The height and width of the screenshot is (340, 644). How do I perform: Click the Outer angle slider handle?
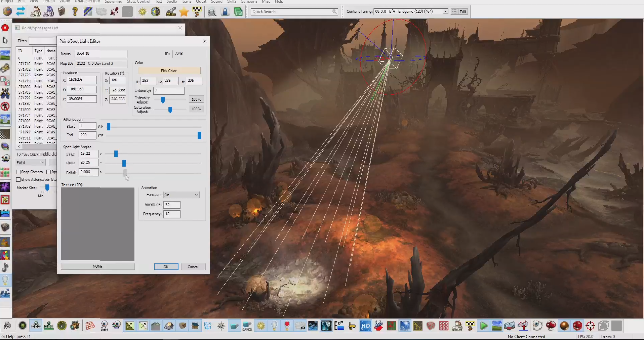pos(124,163)
